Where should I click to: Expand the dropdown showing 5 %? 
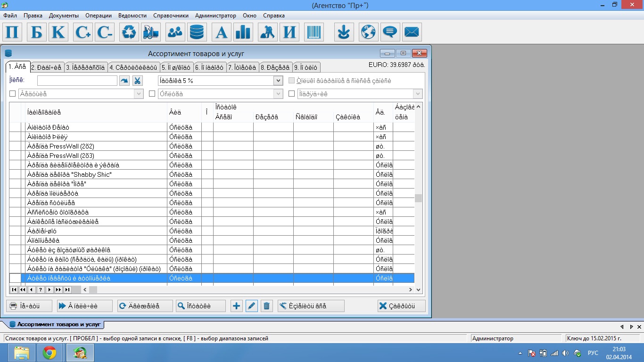(278, 81)
